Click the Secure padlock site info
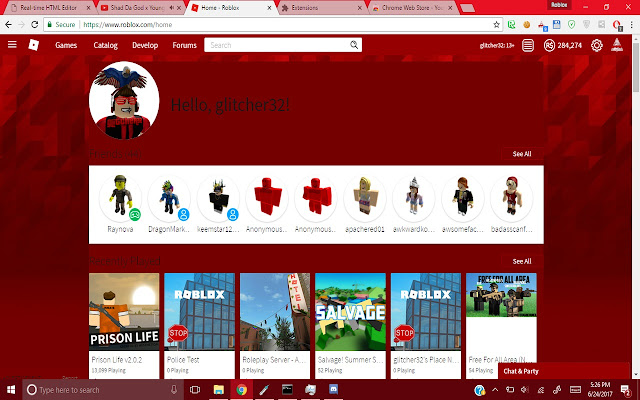The width and height of the screenshot is (640, 400). click(x=62, y=24)
